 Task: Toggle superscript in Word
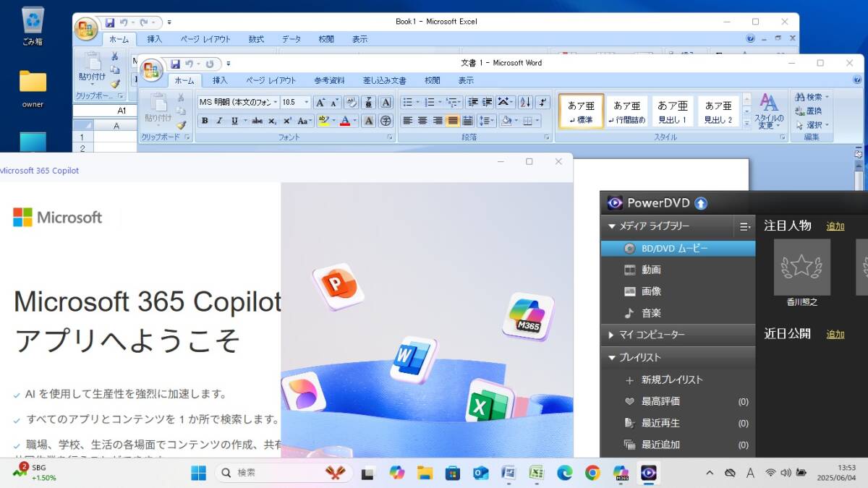click(287, 121)
